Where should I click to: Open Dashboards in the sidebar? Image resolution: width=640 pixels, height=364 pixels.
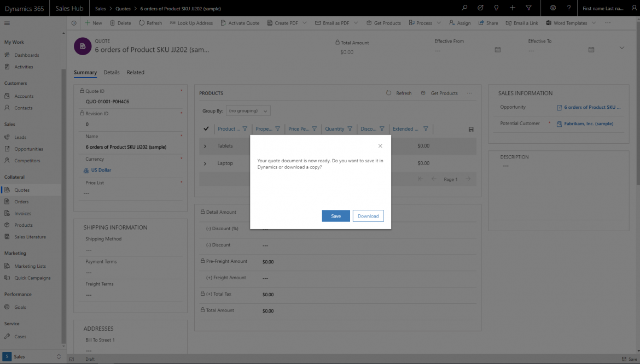point(27,55)
